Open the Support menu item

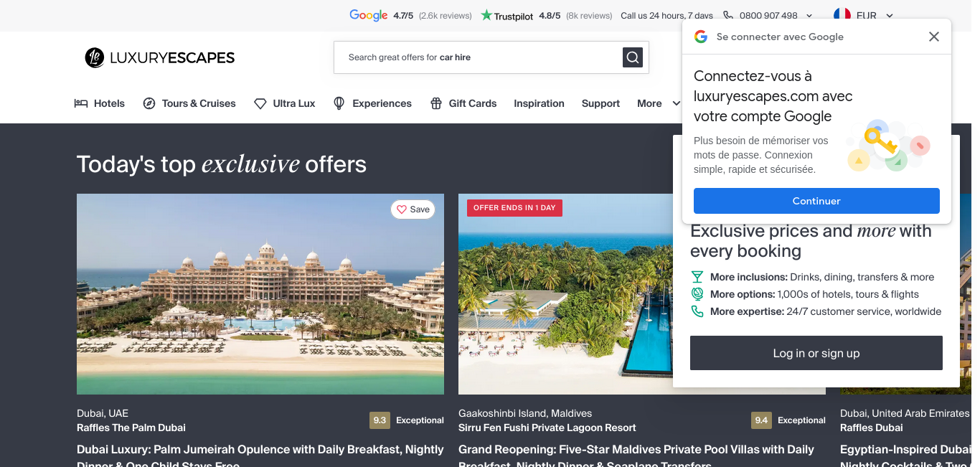point(600,103)
